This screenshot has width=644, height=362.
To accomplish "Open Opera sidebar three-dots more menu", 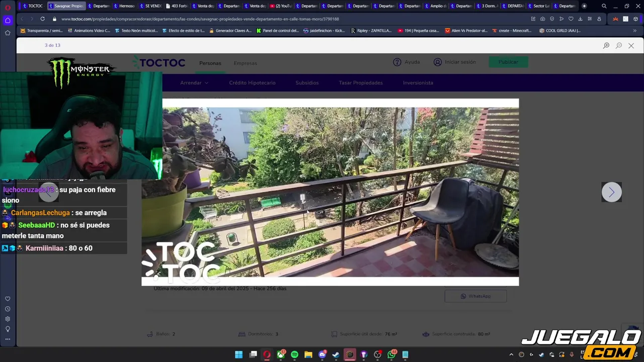I will (8, 339).
